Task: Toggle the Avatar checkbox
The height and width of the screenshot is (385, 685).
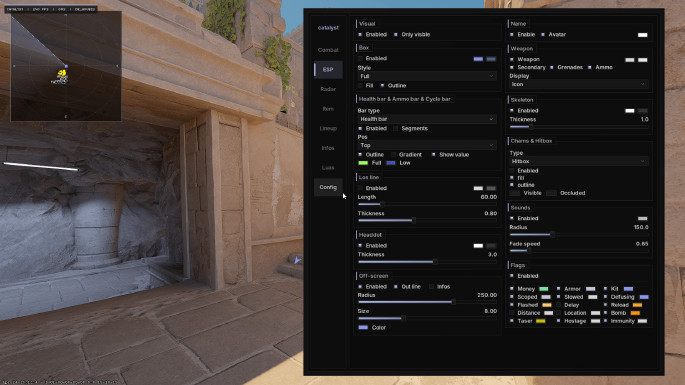Action: 543,35
